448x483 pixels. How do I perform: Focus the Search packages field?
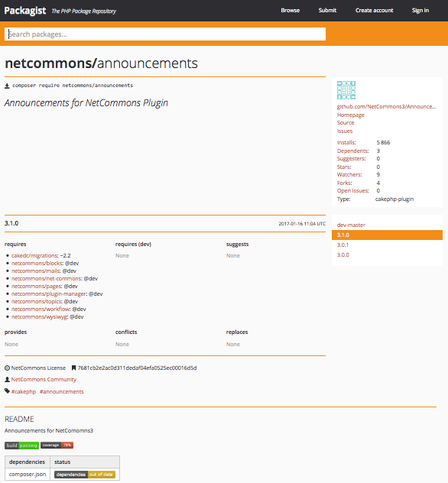pyautogui.click(x=165, y=34)
